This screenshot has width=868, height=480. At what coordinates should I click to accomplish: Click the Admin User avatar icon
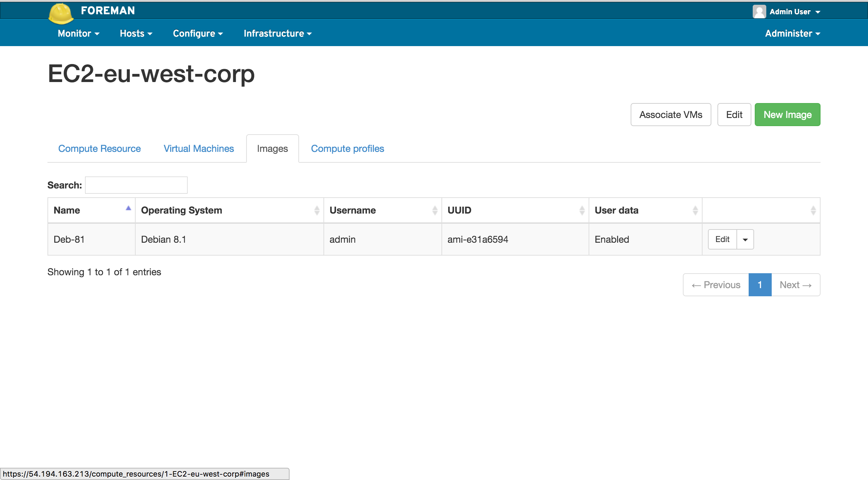pos(759,12)
